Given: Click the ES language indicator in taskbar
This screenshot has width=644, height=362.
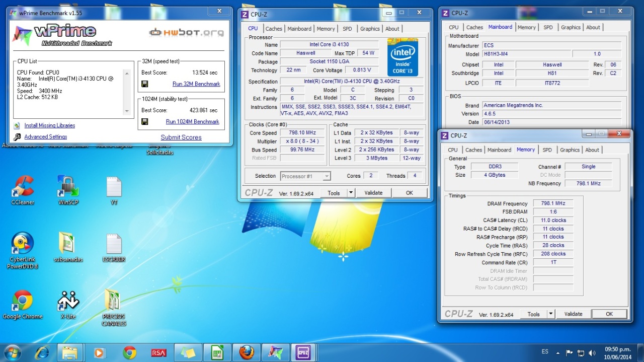Looking at the screenshot, I should [545, 352].
